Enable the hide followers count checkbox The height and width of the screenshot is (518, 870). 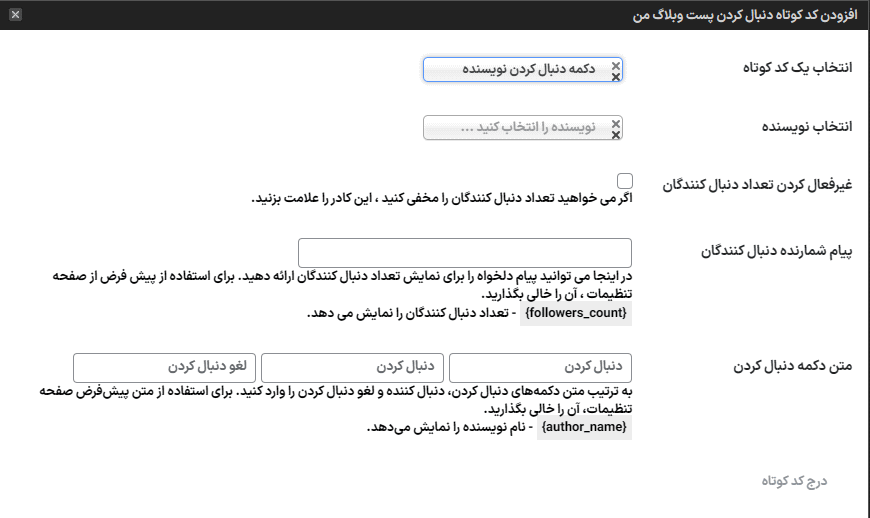[625, 180]
